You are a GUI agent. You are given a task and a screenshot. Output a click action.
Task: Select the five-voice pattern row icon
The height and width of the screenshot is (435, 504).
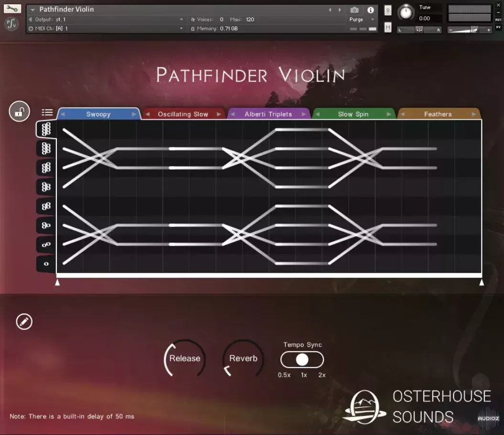point(46,187)
